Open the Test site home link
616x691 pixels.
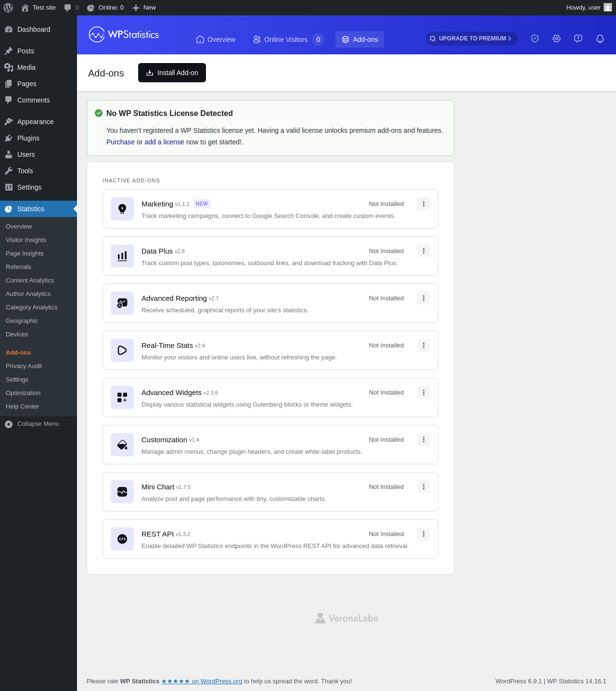38,8
